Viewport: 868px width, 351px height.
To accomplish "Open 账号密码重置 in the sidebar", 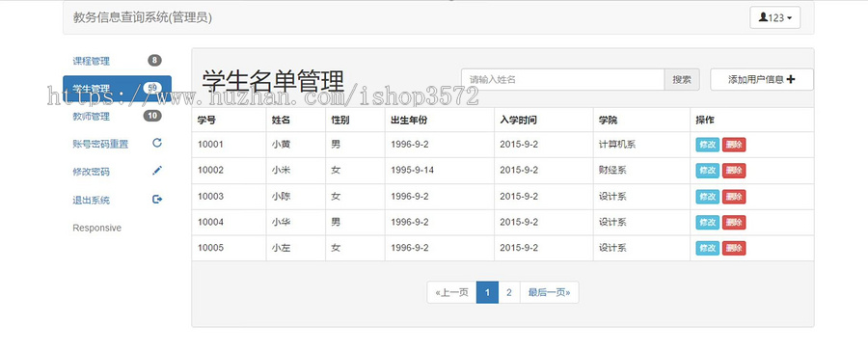I will pyautogui.click(x=100, y=144).
